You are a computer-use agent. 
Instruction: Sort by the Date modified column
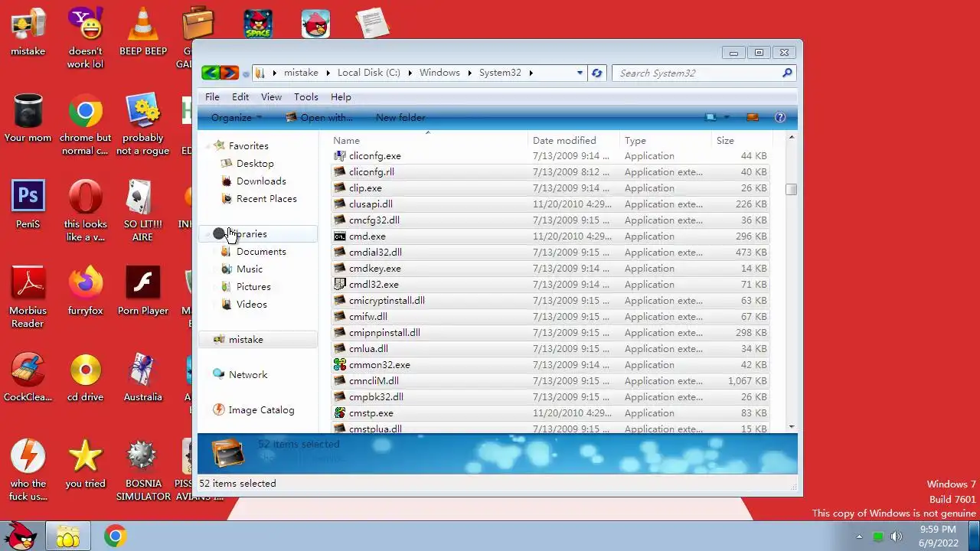pos(573,140)
